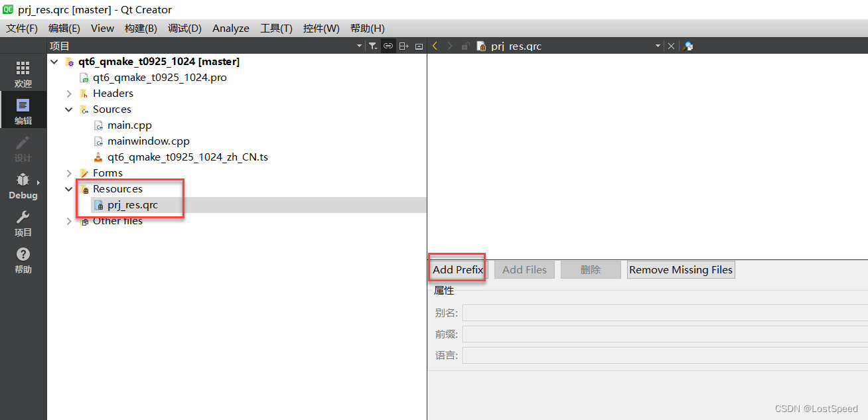Open the View menu
Image resolution: width=868 pixels, height=420 pixels.
[102, 28]
